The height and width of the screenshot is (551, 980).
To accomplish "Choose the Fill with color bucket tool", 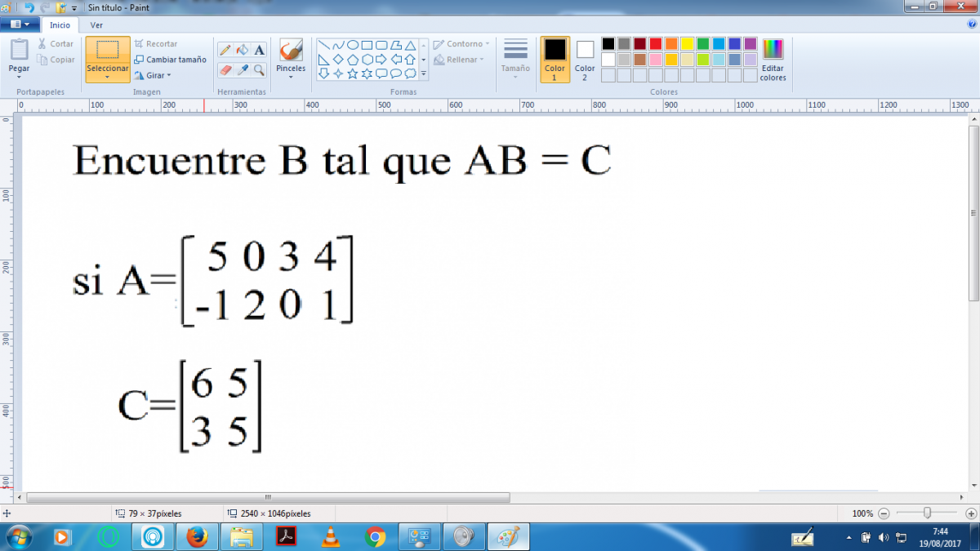I will point(243,51).
